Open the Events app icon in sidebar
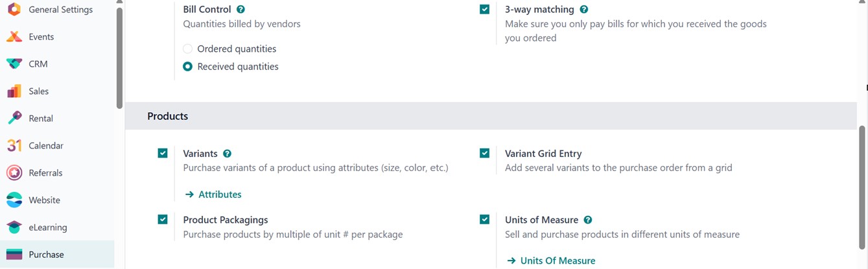This screenshot has width=868, height=269. coord(14,37)
